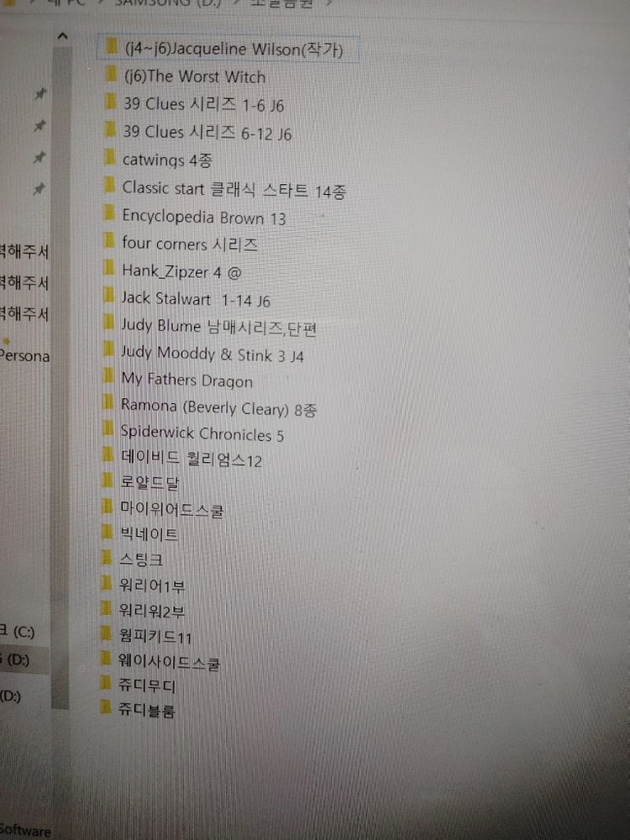Screen dimensions: 630x840
Task: Click the 로얄드달 folder icon
Action: point(108,480)
